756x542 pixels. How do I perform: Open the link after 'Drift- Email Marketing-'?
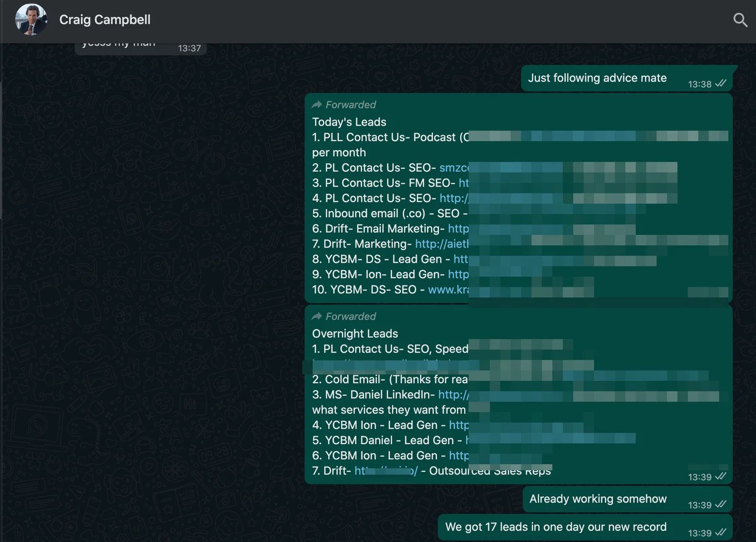pyautogui.click(x=458, y=229)
